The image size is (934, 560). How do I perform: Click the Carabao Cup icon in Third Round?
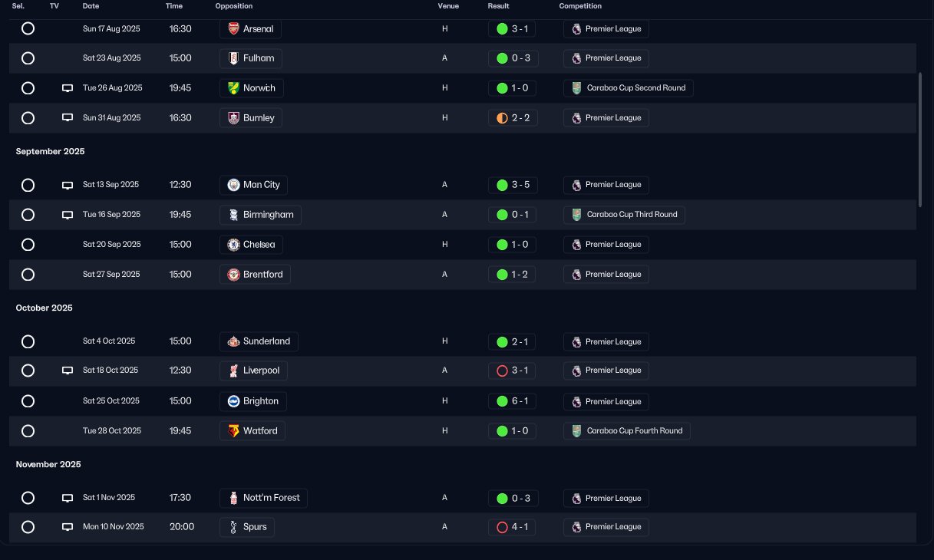coord(577,215)
